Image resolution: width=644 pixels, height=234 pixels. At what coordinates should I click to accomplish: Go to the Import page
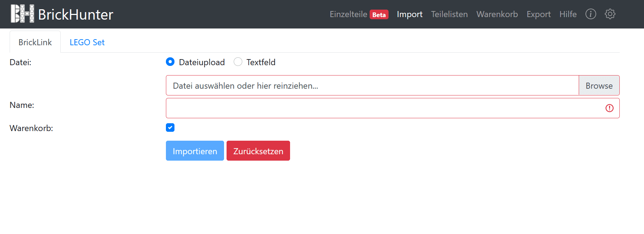click(410, 14)
